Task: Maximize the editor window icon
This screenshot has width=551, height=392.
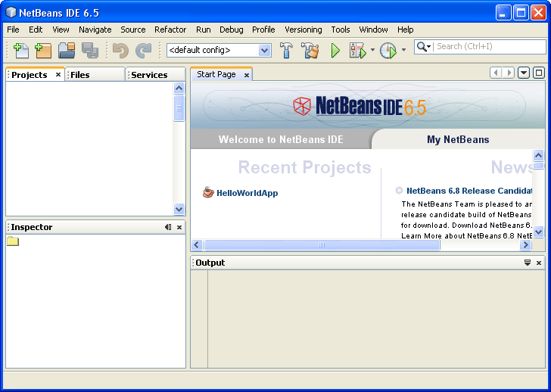Action: (539, 73)
